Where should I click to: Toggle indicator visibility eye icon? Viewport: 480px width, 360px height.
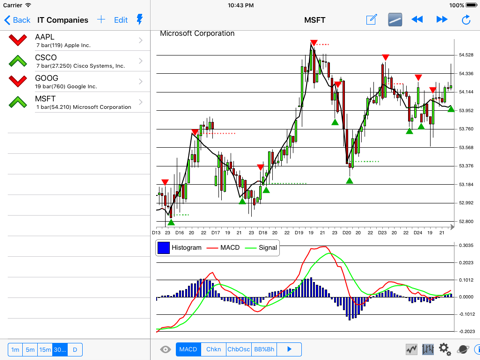[165, 349]
